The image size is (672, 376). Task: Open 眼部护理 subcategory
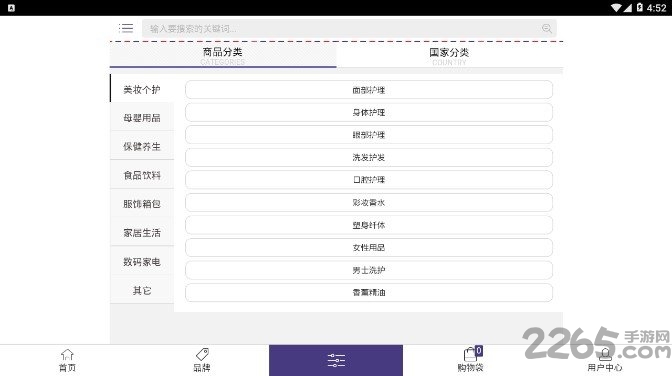coord(369,135)
